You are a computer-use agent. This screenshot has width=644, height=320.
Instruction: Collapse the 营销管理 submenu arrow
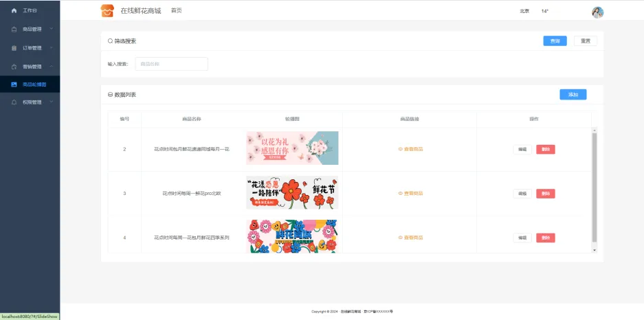[51, 67]
